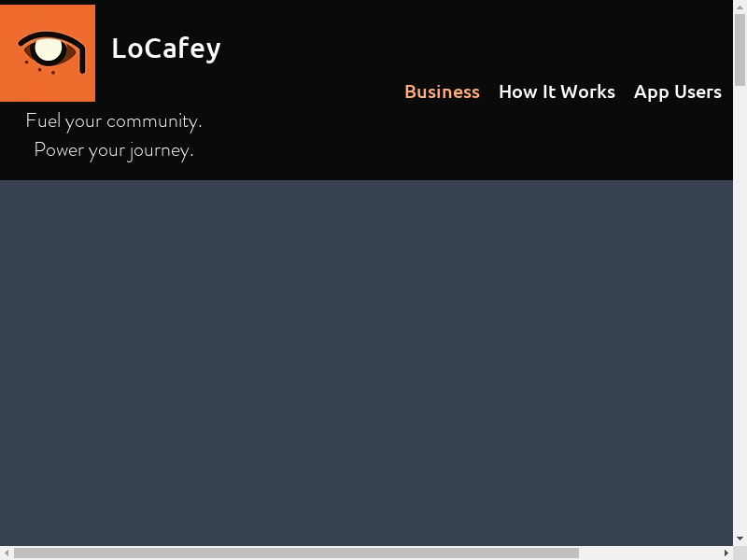
Task: Click the LoCafey eye logo
Action: tap(48, 53)
